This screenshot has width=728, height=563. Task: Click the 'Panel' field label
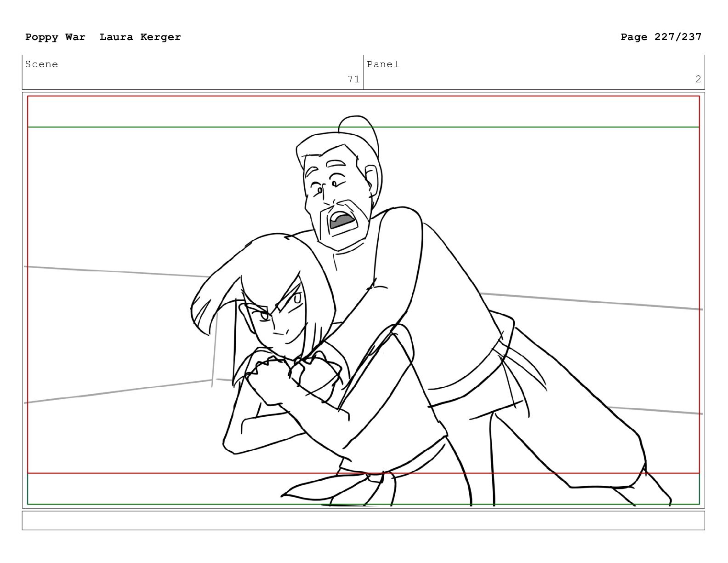(x=383, y=64)
